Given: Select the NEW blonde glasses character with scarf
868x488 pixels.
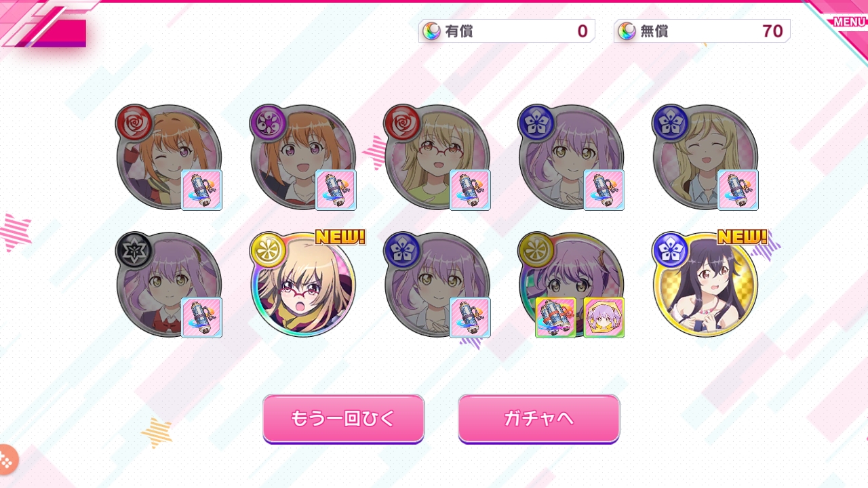Looking at the screenshot, I should (x=302, y=285).
